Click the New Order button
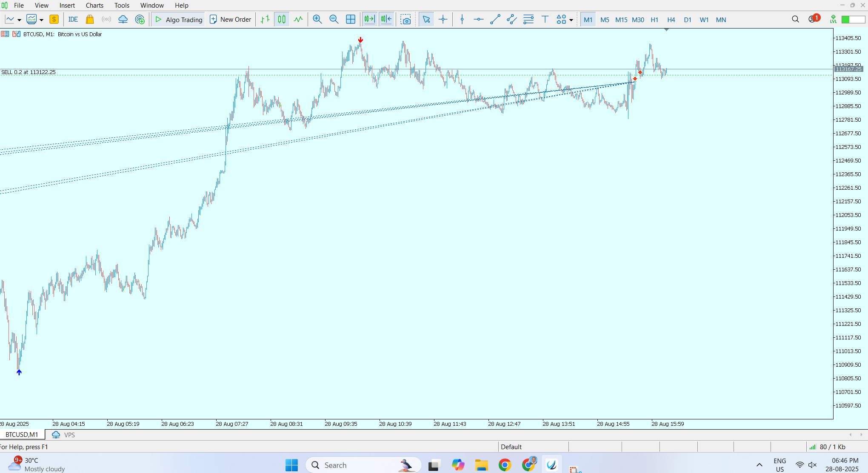 pos(231,20)
